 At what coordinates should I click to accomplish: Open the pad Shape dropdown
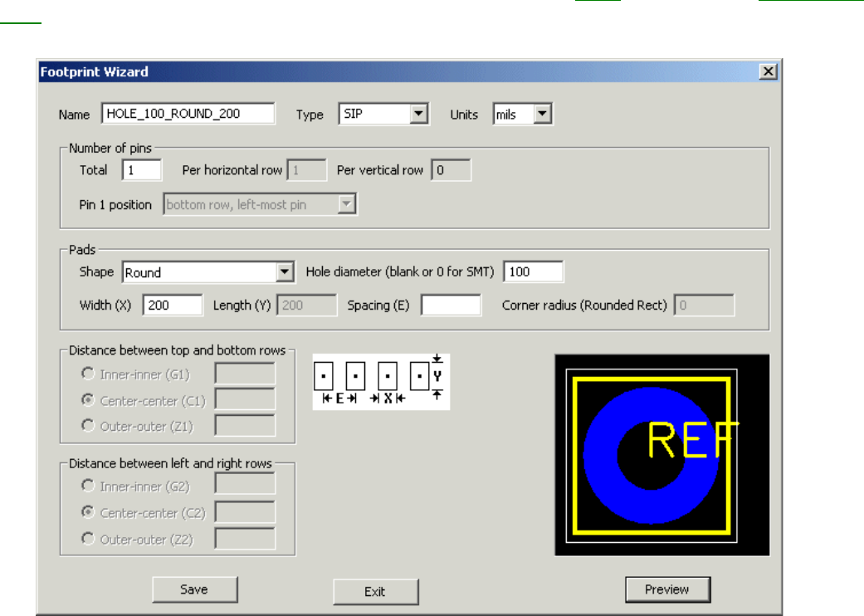click(285, 272)
